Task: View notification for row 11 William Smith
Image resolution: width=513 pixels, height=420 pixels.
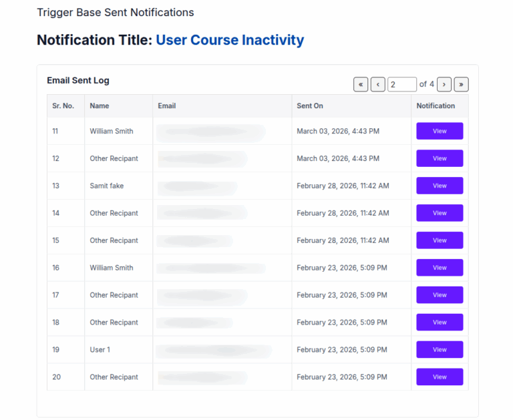Action: pos(440,131)
